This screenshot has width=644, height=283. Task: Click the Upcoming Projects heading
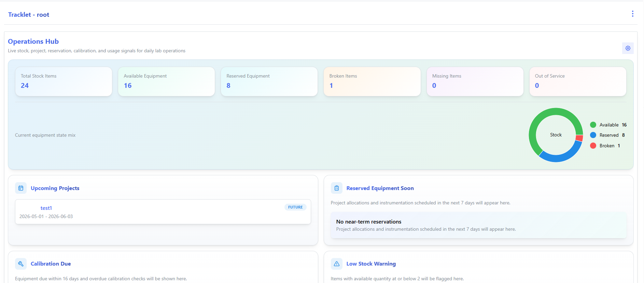tap(55, 188)
